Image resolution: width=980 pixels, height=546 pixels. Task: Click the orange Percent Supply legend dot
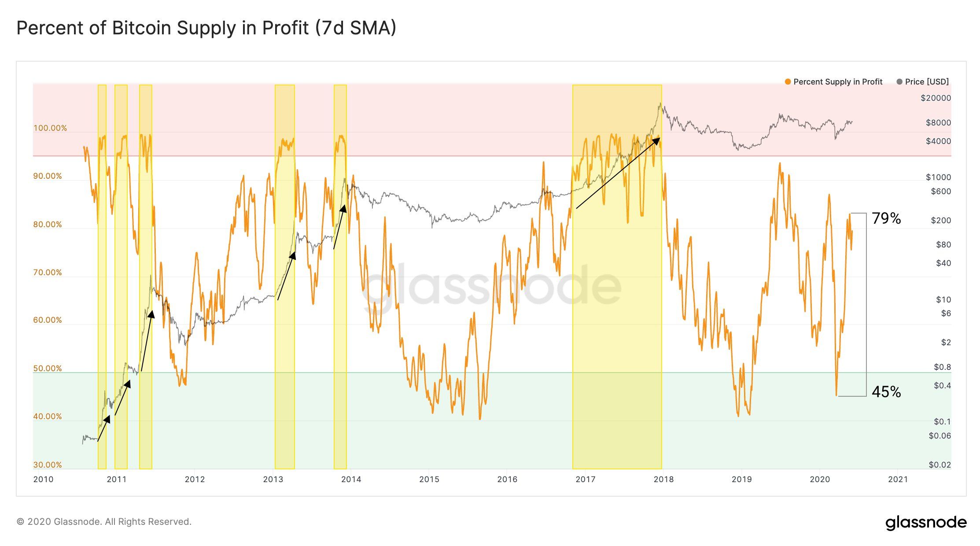point(788,82)
